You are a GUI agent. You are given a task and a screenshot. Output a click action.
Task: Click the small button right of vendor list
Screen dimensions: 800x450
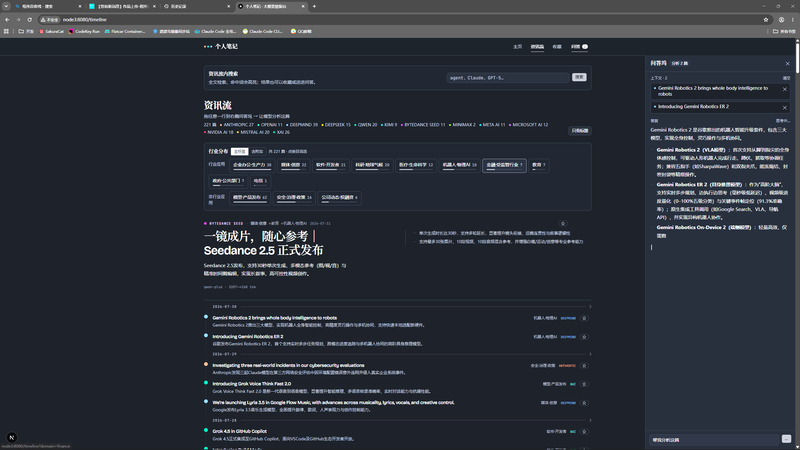tap(580, 131)
